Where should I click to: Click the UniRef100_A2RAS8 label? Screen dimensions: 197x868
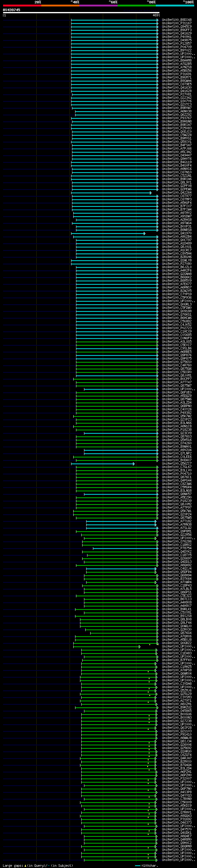[177, 220]
